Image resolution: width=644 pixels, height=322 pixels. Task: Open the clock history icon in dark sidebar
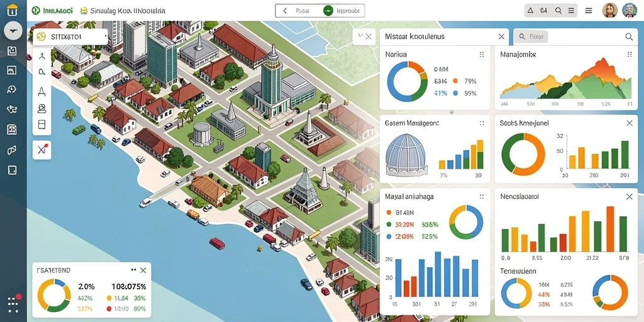point(12,89)
